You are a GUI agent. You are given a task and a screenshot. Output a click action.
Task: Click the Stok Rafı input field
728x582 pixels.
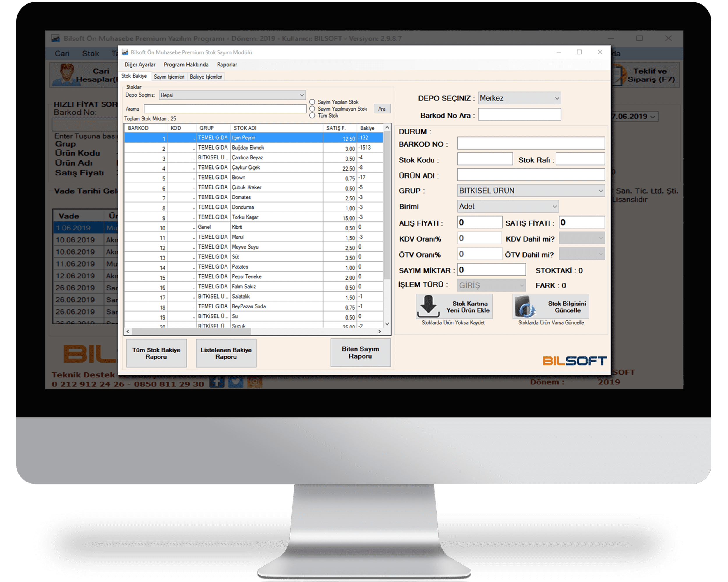click(x=580, y=159)
